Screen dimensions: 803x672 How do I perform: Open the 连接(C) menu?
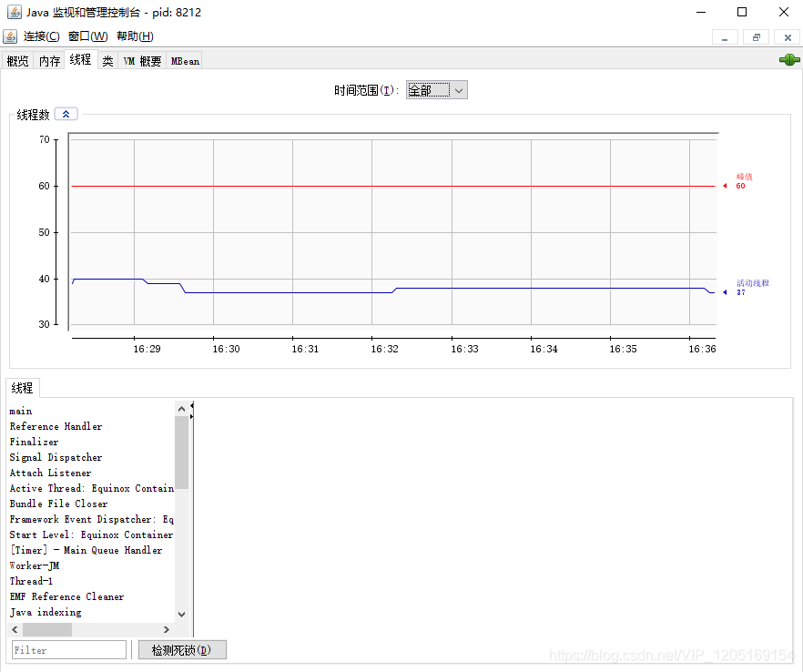click(42, 36)
